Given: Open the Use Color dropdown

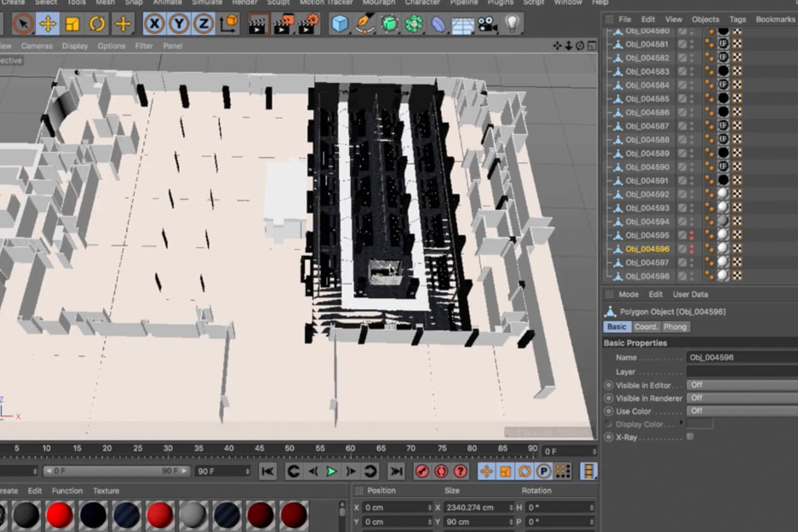Looking at the screenshot, I should pos(742,411).
